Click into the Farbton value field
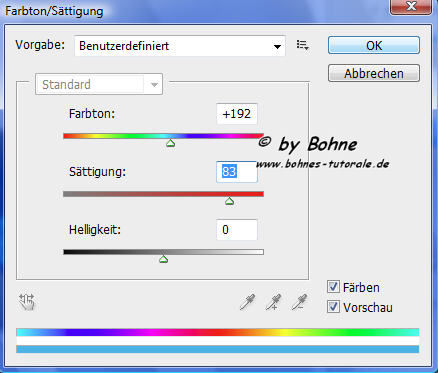This screenshot has height=373, width=438. [x=237, y=114]
